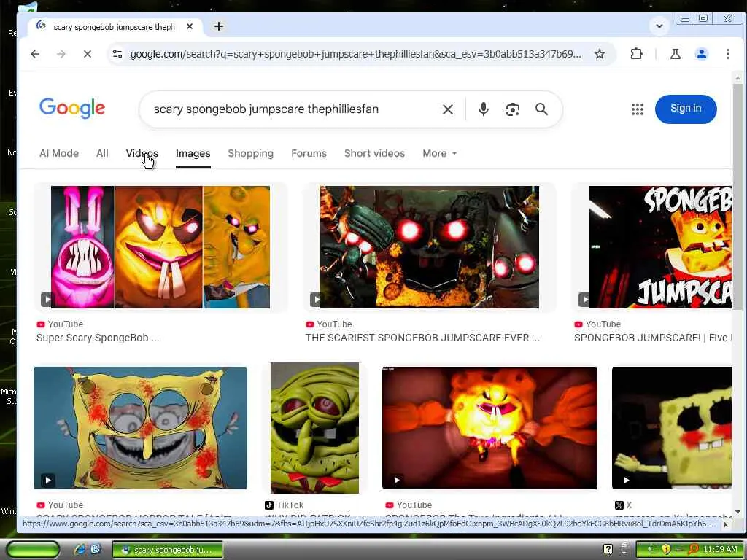Image resolution: width=747 pixels, height=560 pixels.
Task: Open Super Scary SpongeBob thumbnail
Action: click(x=160, y=247)
